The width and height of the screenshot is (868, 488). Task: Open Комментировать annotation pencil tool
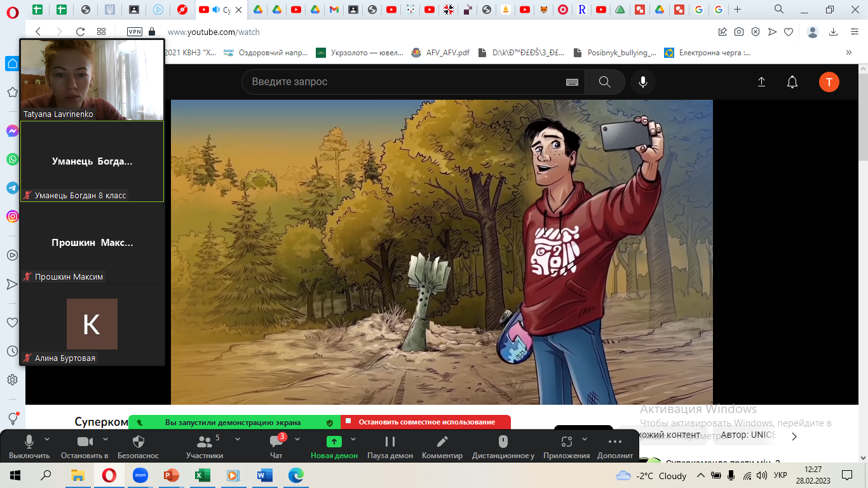(442, 447)
